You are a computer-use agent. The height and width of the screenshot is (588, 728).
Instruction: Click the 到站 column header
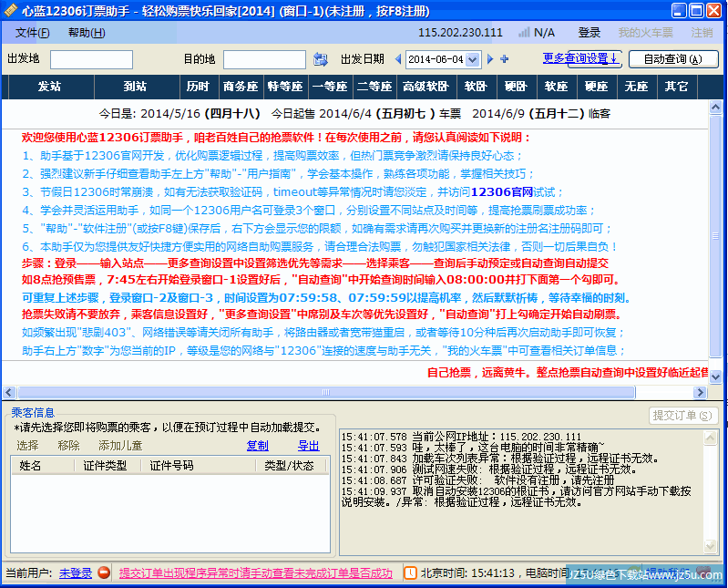point(137,87)
